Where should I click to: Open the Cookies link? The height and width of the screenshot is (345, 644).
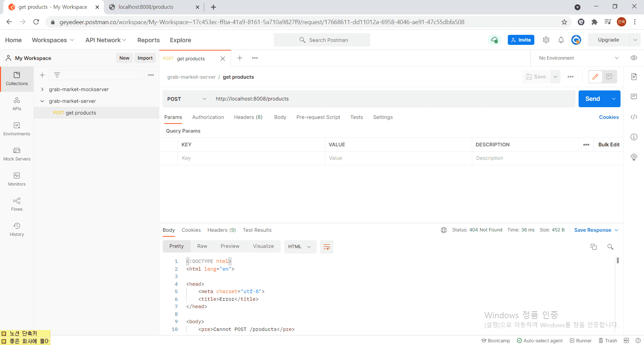pos(609,117)
